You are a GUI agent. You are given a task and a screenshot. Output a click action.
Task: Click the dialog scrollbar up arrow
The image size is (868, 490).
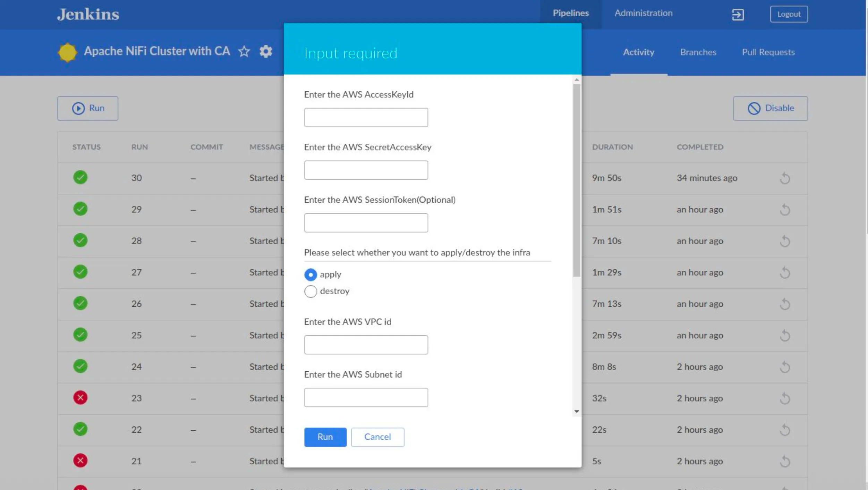(x=577, y=80)
